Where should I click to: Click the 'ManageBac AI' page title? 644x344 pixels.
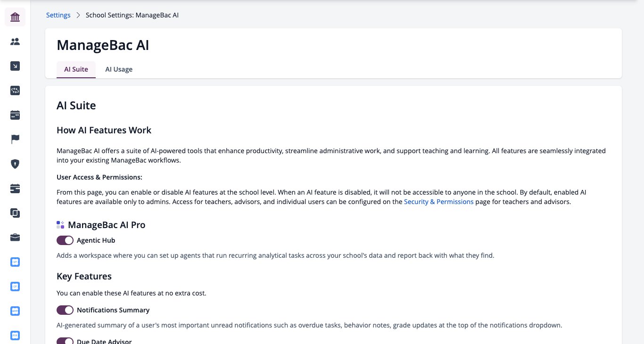click(103, 45)
